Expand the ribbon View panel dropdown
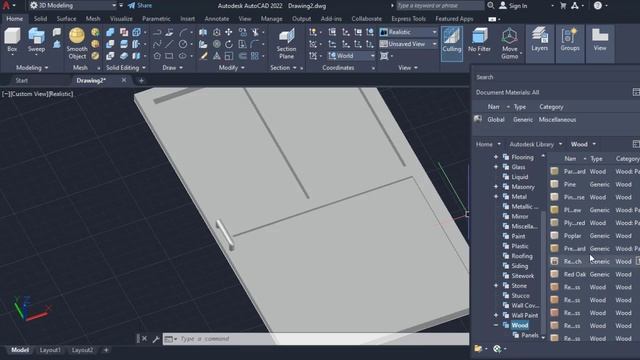This screenshot has width=640, height=360. coord(408,68)
